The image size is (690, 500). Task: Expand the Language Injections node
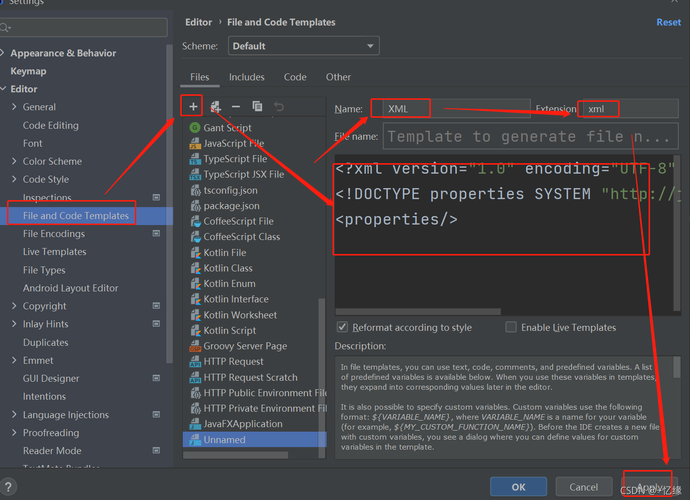(14, 415)
